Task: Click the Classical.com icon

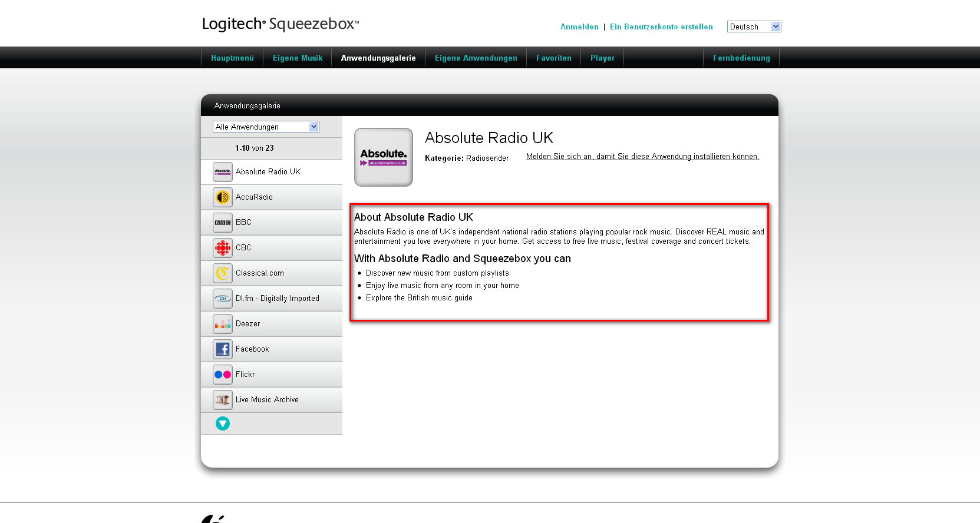Action: [222, 273]
